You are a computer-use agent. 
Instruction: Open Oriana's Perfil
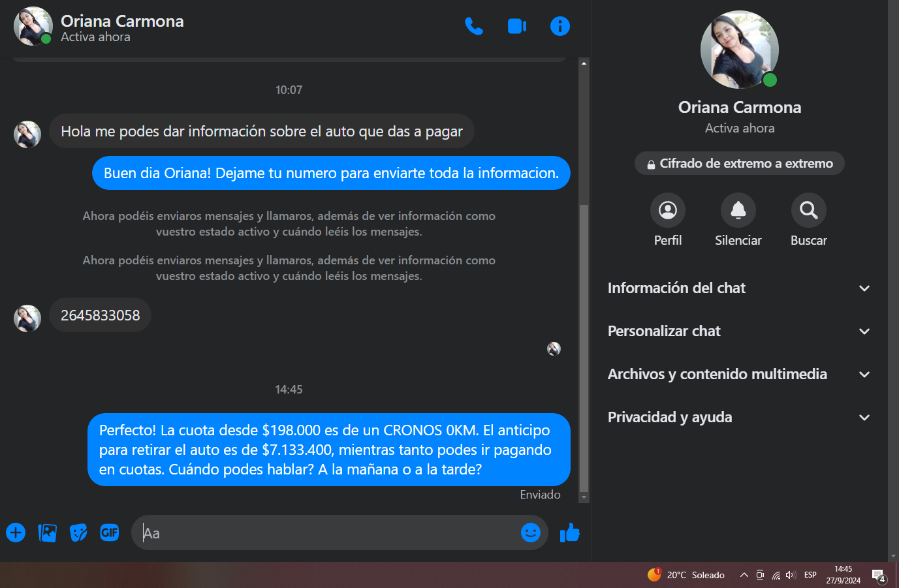(x=668, y=210)
